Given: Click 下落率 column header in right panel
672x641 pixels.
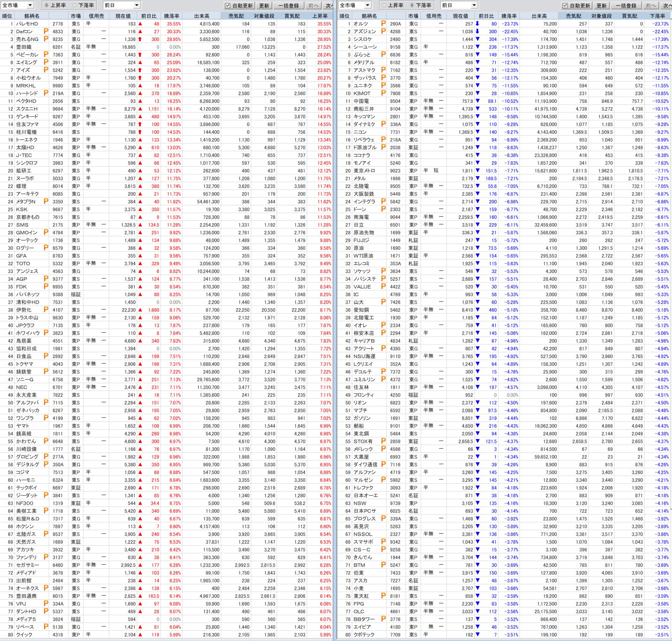Looking at the screenshot, I should [657, 16].
